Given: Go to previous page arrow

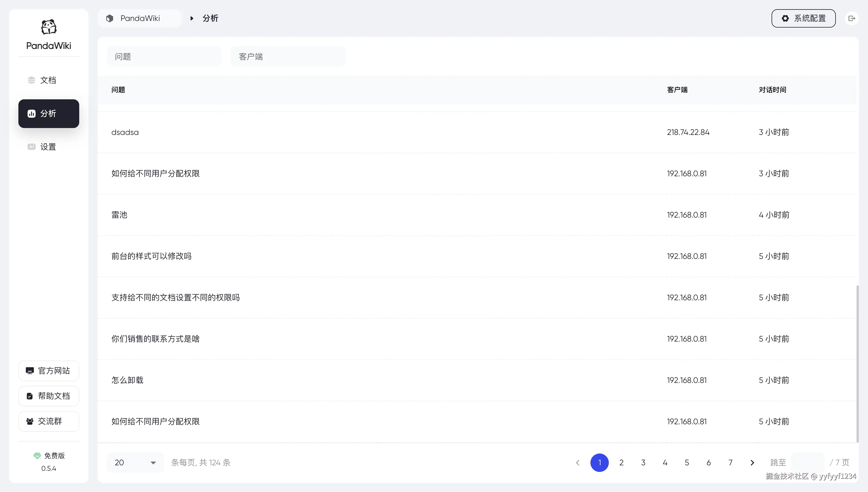Looking at the screenshot, I should point(578,463).
